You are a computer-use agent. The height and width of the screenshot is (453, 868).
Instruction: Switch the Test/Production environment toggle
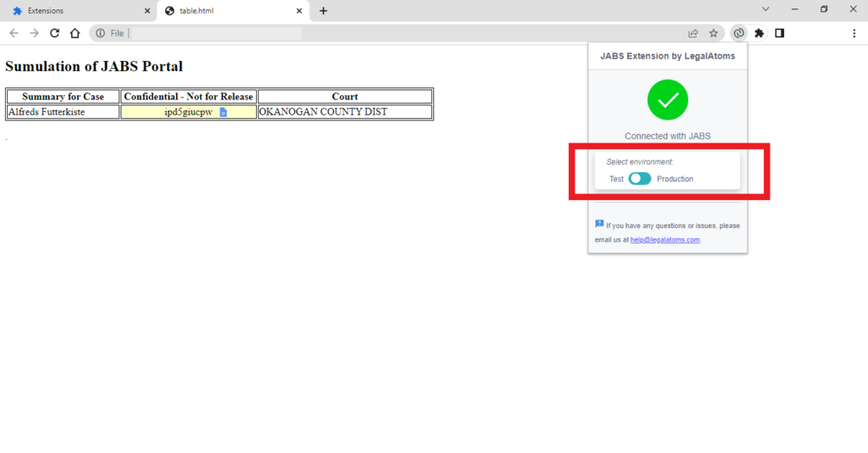[x=640, y=178]
